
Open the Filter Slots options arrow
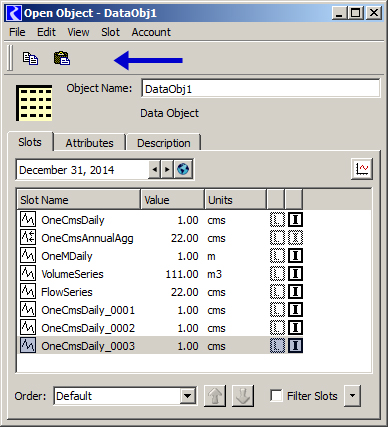tap(352, 396)
